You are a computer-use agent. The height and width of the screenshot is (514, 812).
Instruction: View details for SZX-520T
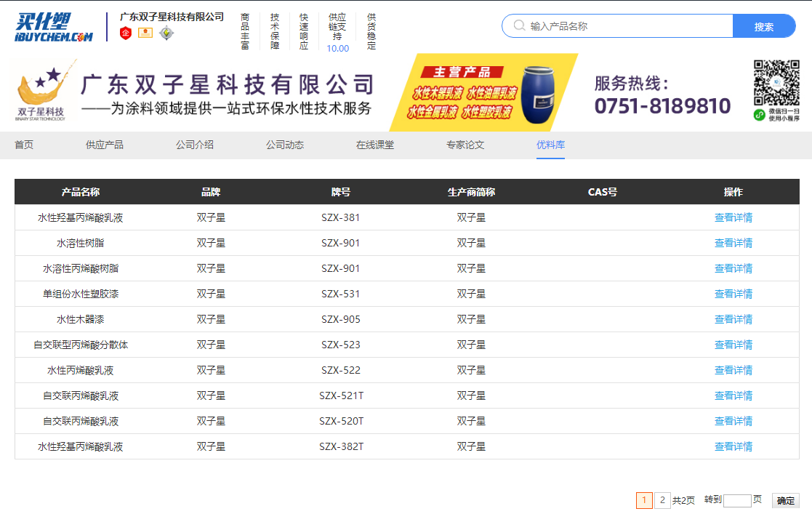pos(733,421)
